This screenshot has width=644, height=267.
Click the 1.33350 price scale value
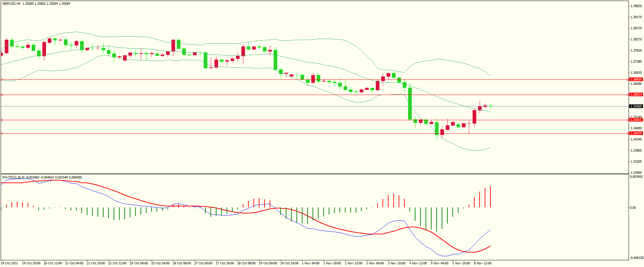[636, 162]
